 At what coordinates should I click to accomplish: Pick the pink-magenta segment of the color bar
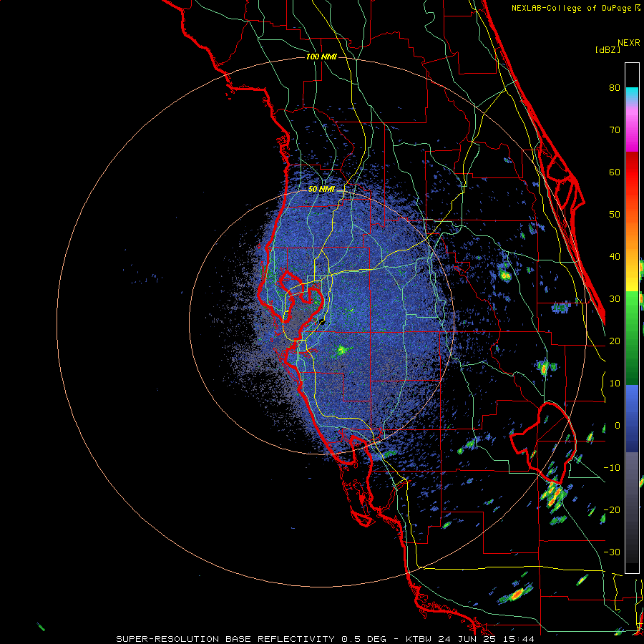coord(632,127)
